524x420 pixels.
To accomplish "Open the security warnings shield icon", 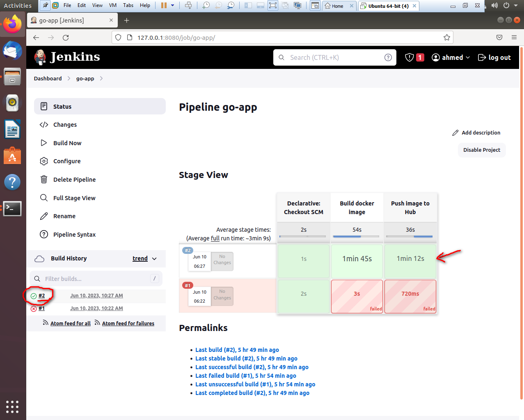I will [409, 57].
